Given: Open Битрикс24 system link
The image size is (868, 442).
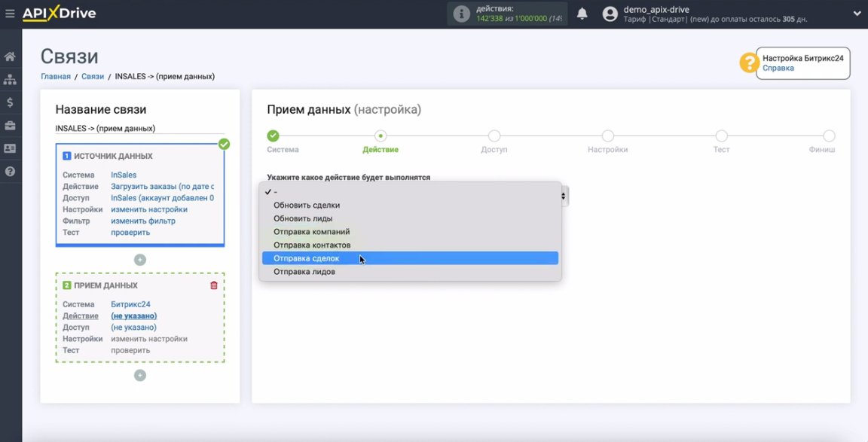Looking at the screenshot, I should (x=130, y=304).
